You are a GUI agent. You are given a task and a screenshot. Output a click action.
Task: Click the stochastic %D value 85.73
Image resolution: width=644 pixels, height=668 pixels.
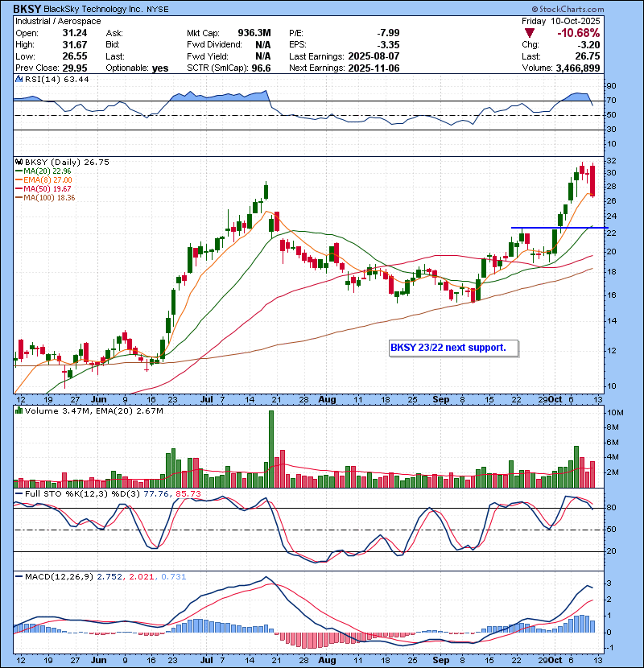point(187,494)
